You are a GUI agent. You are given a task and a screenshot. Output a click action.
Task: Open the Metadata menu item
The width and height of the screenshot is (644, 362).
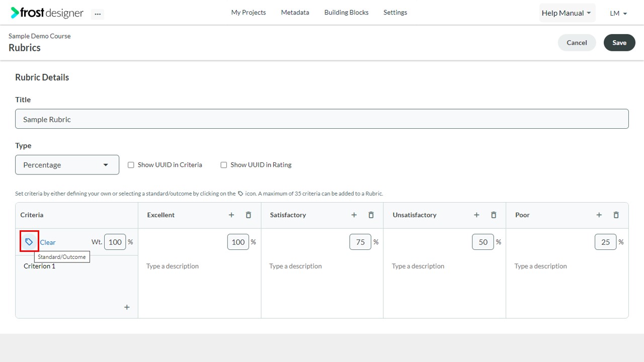point(295,13)
